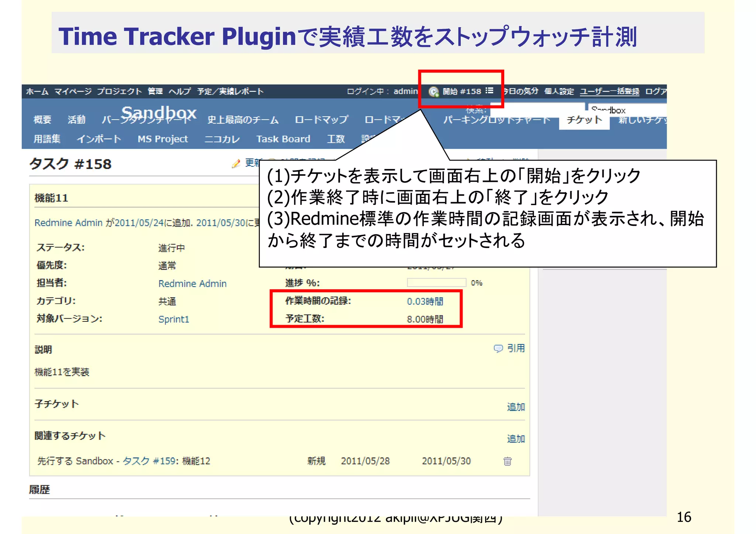Open 史上最高のチーム tab

tap(243, 120)
